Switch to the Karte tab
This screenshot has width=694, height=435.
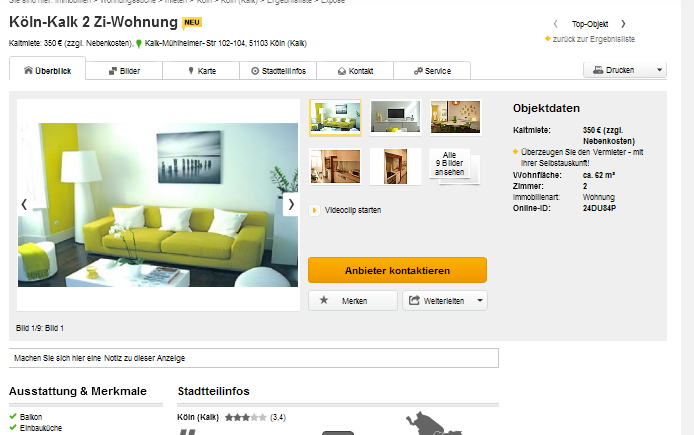click(201, 71)
